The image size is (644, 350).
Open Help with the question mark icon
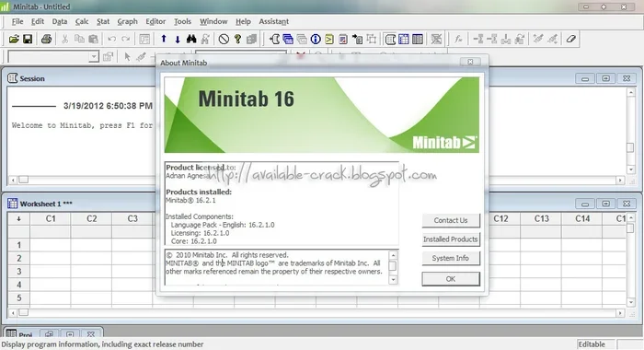click(237, 39)
